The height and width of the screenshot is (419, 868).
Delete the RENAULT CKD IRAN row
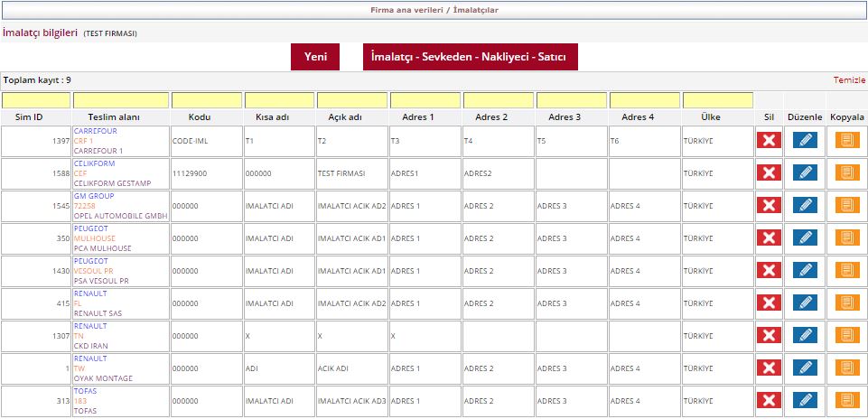(x=768, y=335)
